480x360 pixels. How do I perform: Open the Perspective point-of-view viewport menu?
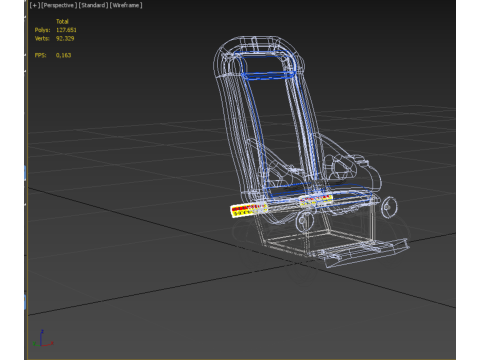pyautogui.click(x=59, y=5)
